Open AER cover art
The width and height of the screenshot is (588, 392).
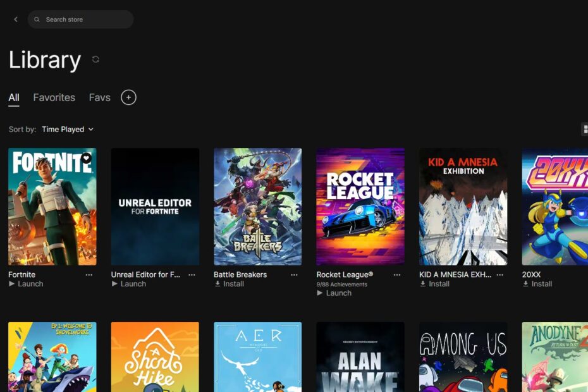tap(257, 357)
